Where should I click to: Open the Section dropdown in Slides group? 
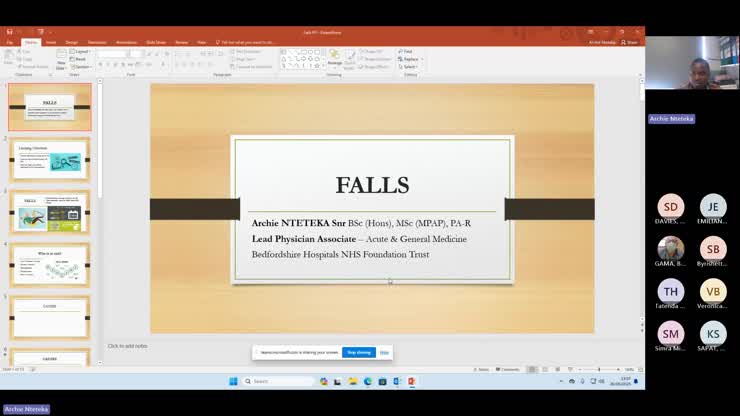click(80, 67)
